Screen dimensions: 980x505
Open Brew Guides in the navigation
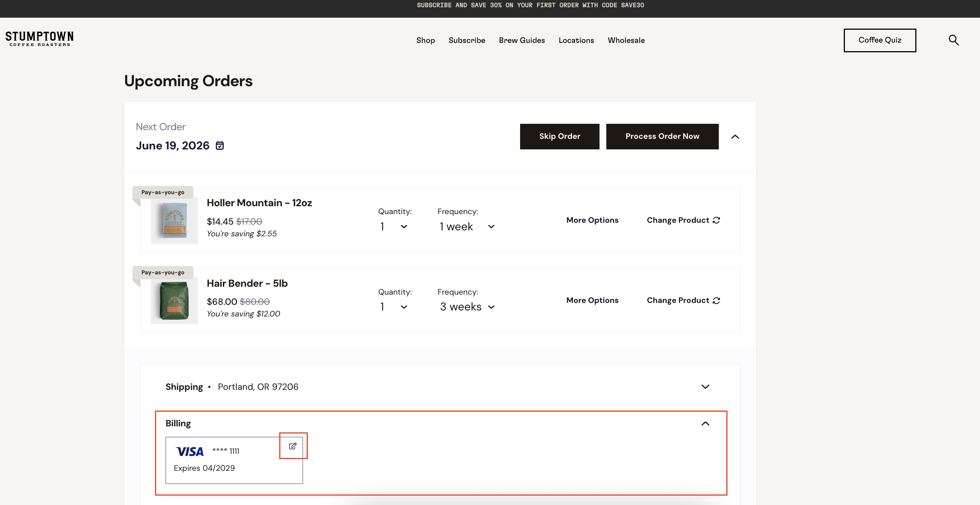(522, 40)
